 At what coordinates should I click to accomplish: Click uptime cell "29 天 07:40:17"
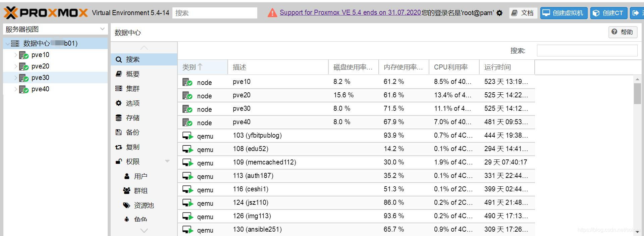[x=505, y=162]
